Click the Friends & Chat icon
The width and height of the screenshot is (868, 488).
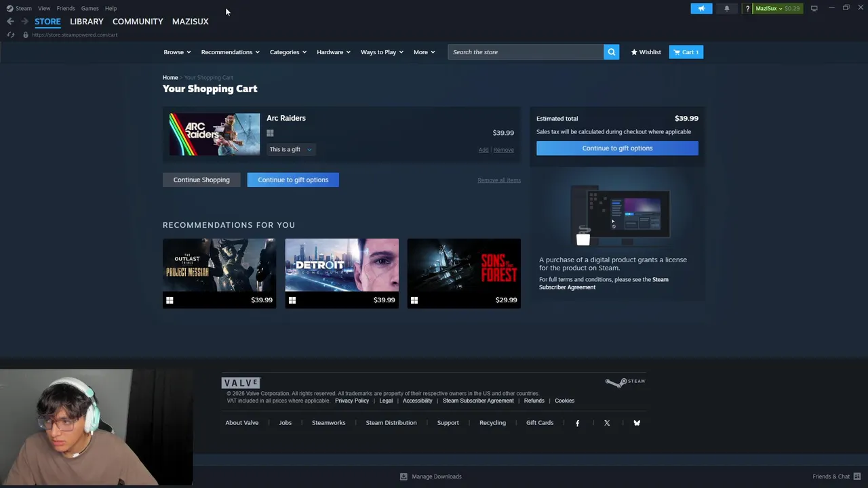click(x=857, y=476)
